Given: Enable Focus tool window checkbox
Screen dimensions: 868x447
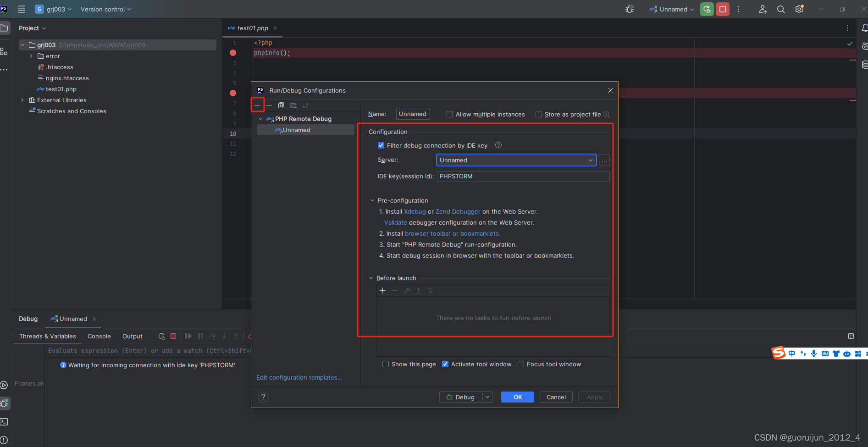Looking at the screenshot, I should pyautogui.click(x=521, y=364).
